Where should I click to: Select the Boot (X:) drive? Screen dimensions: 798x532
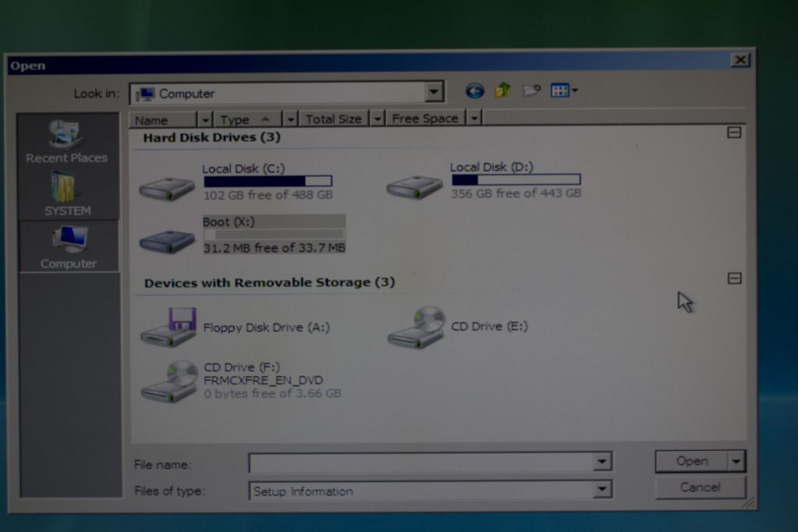pyautogui.click(x=167, y=238)
